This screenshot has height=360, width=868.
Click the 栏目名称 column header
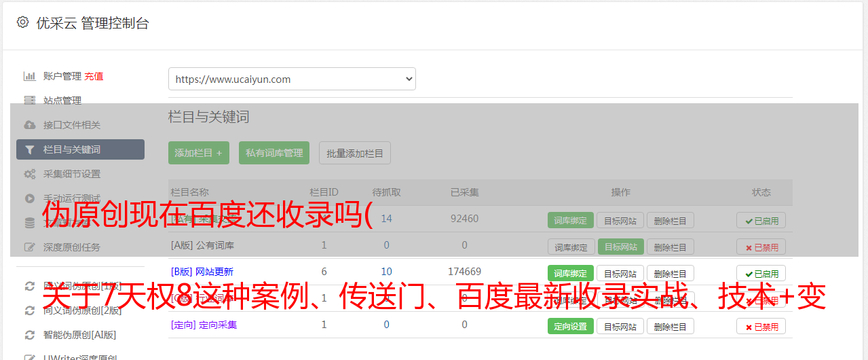[x=190, y=192]
